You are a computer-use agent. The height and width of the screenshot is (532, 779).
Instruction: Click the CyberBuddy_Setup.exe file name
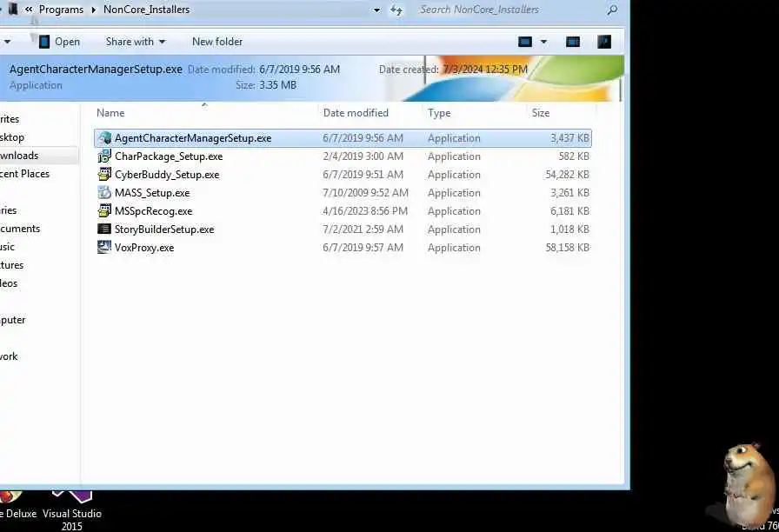(x=167, y=175)
